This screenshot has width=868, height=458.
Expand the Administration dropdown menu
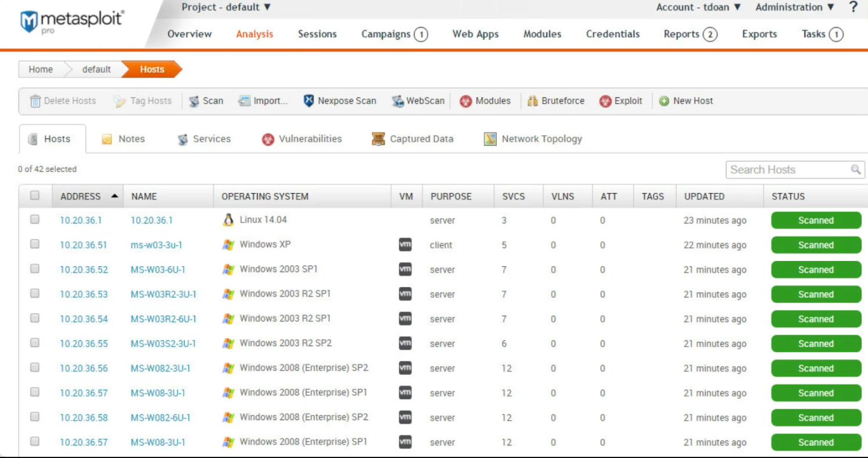coord(795,8)
